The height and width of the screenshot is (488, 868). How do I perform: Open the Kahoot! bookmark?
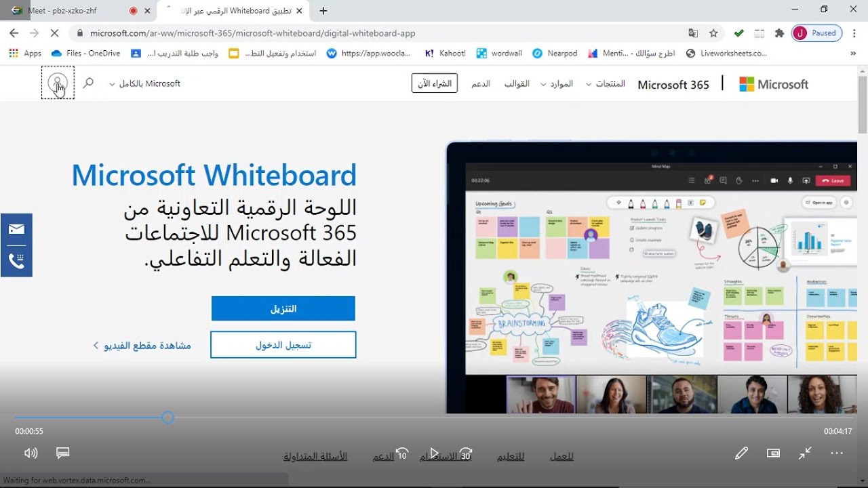click(x=446, y=53)
